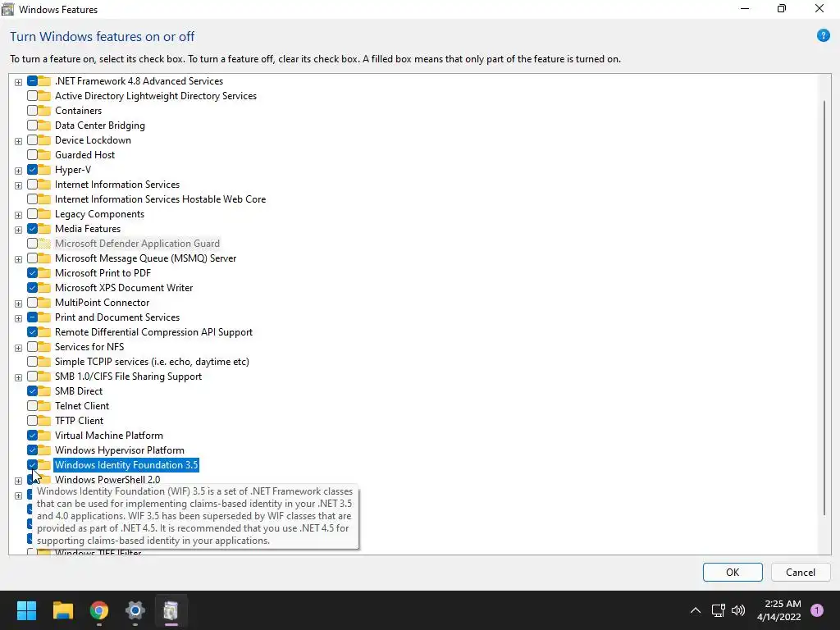
Task: Click the volume speaker tray icon
Action: coord(738,610)
